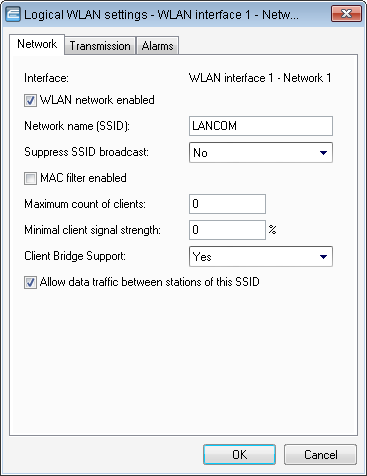
Task: Confirm settings with the OK button
Action: 239,454
